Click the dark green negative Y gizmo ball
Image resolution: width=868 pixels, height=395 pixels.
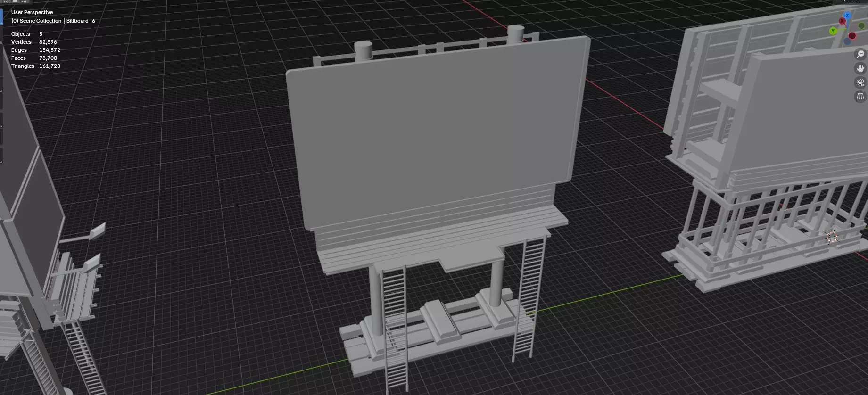coord(861,25)
